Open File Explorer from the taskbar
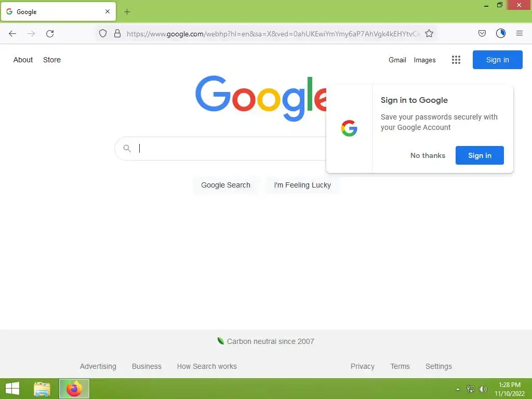The width and height of the screenshot is (532, 399). point(42,389)
